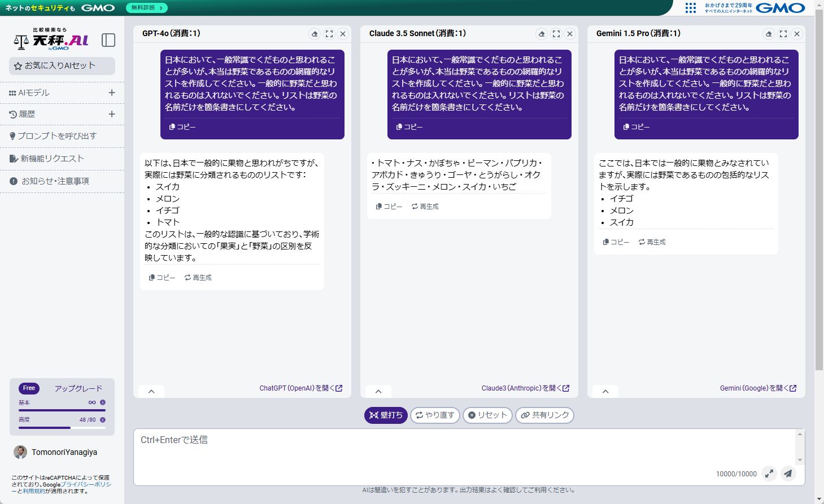Collapse chevron under Gemini panel
The image size is (824, 504).
tap(605, 392)
